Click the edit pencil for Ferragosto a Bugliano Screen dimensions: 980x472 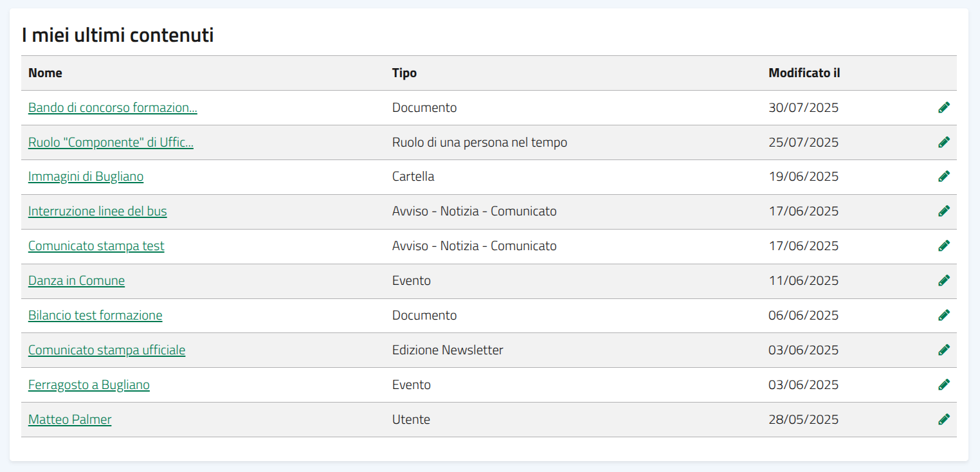point(943,385)
